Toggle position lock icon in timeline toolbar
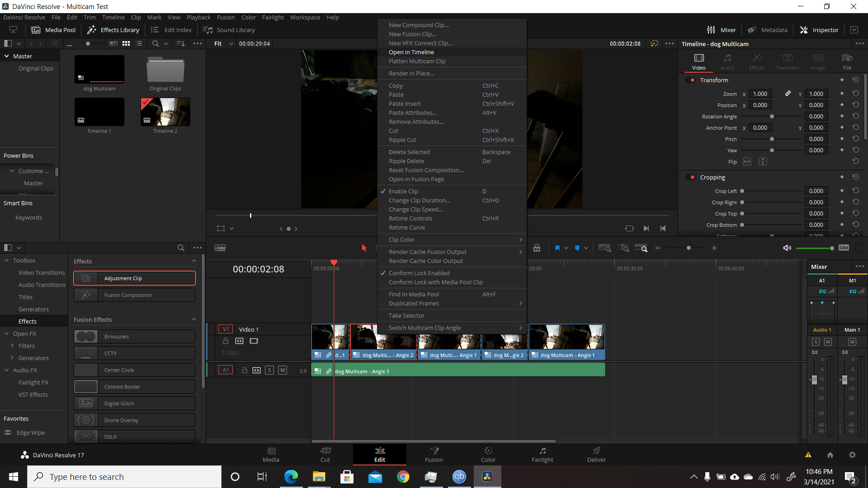This screenshot has width=868, height=488. (x=537, y=248)
